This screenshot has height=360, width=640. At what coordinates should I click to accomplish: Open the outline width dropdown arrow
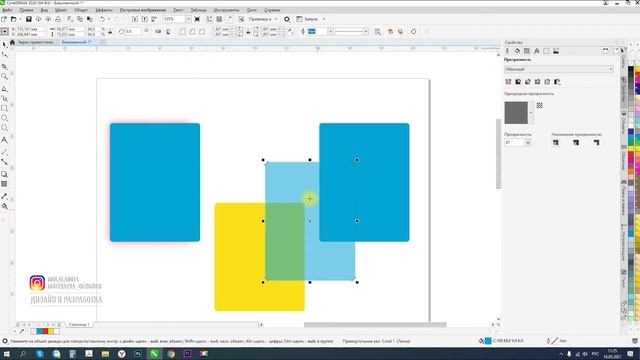pos(330,31)
